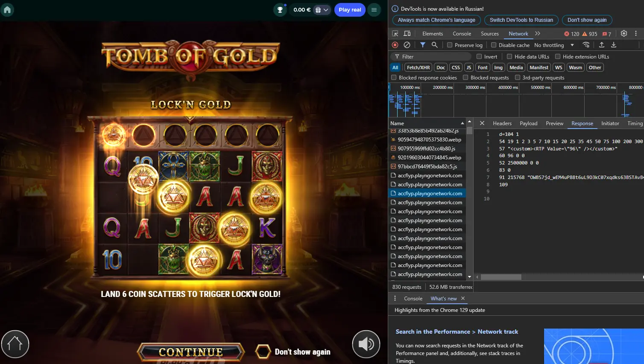
Task: Open the drawer three-dot menu
Action: click(395, 298)
